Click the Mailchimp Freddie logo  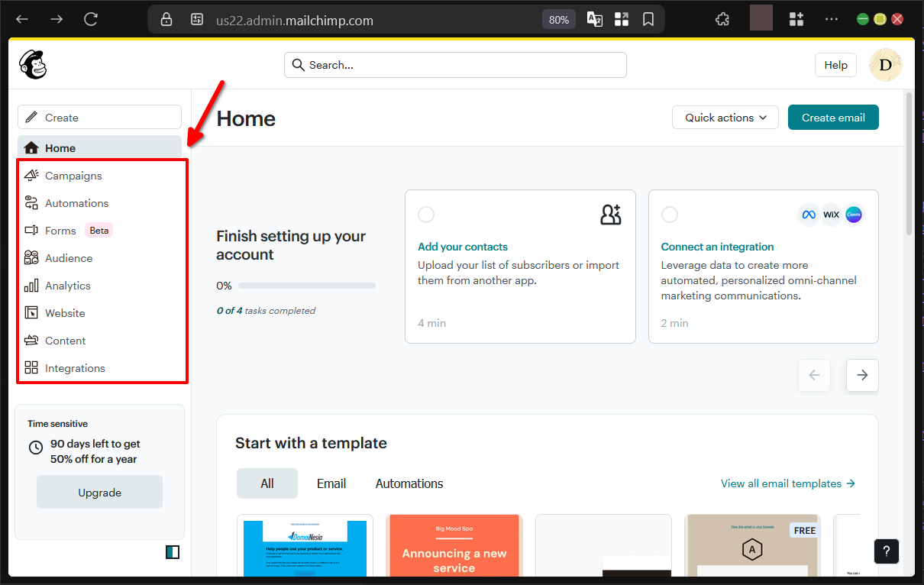[x=32, y=64]
